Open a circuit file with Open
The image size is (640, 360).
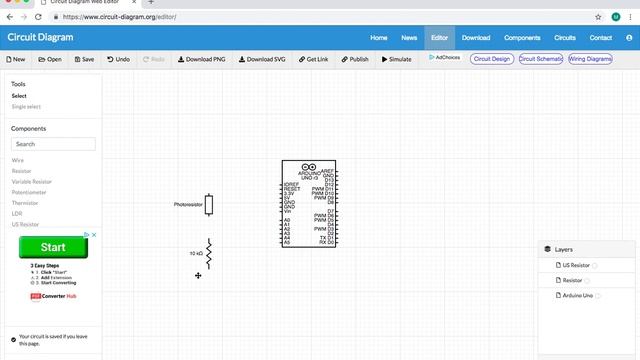tap(50, 59)
